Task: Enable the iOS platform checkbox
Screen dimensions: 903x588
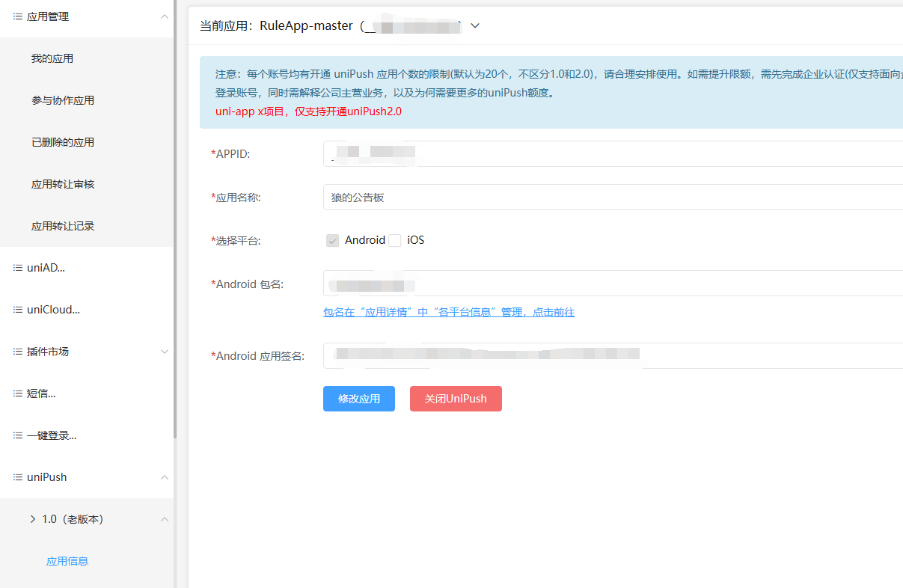Action: click(394, 240)
